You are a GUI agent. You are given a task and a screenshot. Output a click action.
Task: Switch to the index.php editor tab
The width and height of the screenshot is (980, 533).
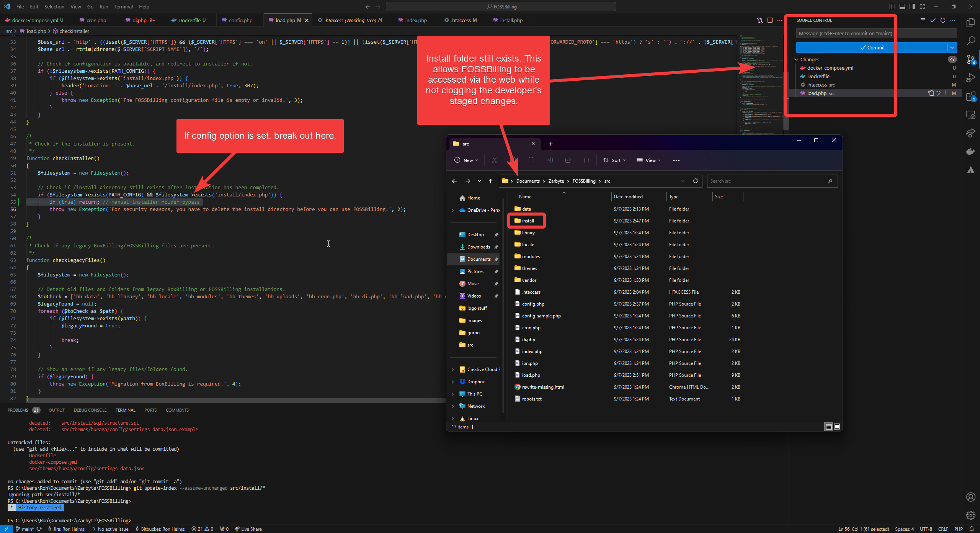(415, 20)
